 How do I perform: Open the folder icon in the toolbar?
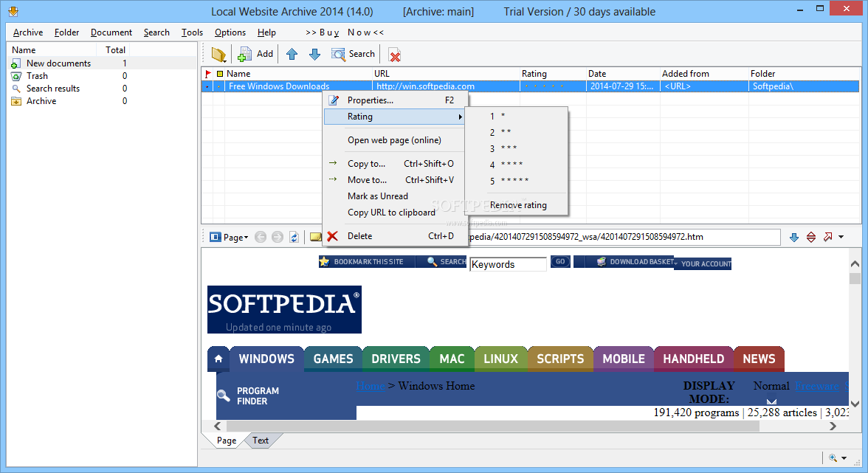(x=218, y=54)
